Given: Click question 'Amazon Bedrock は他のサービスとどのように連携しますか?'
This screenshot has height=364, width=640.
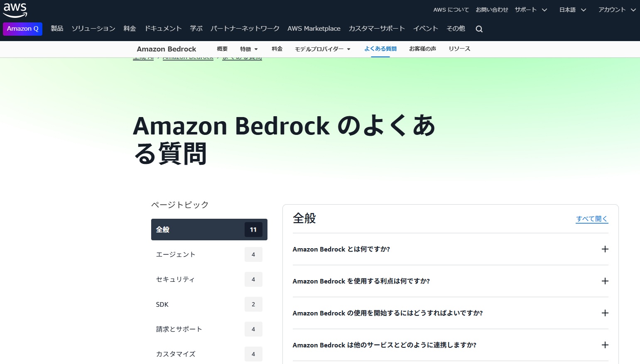Looking at the screenshot, I should pos(385,345).
